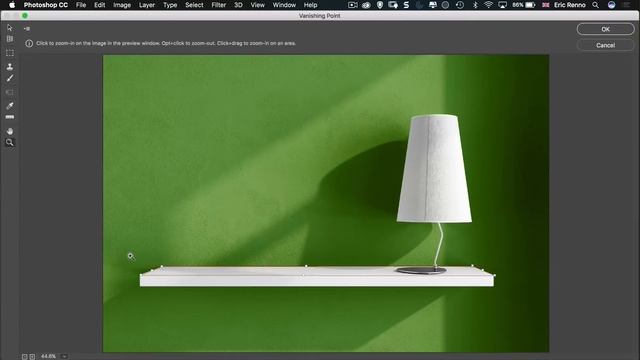
Task: Open the Window menu
Action: point(284,5)
